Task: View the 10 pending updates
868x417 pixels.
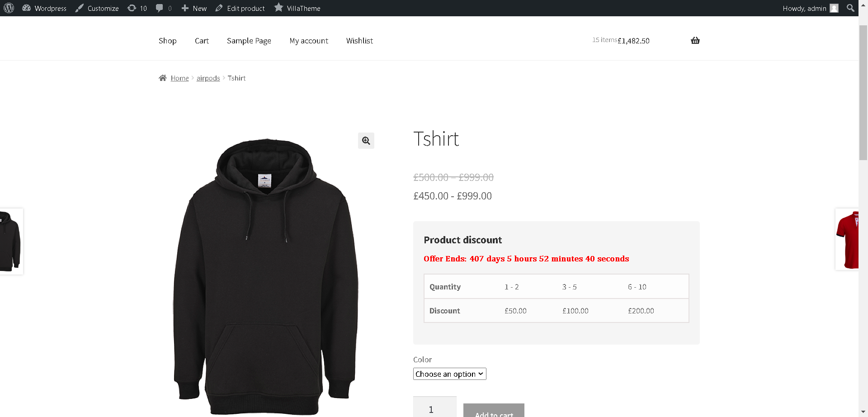Action: 137,8
